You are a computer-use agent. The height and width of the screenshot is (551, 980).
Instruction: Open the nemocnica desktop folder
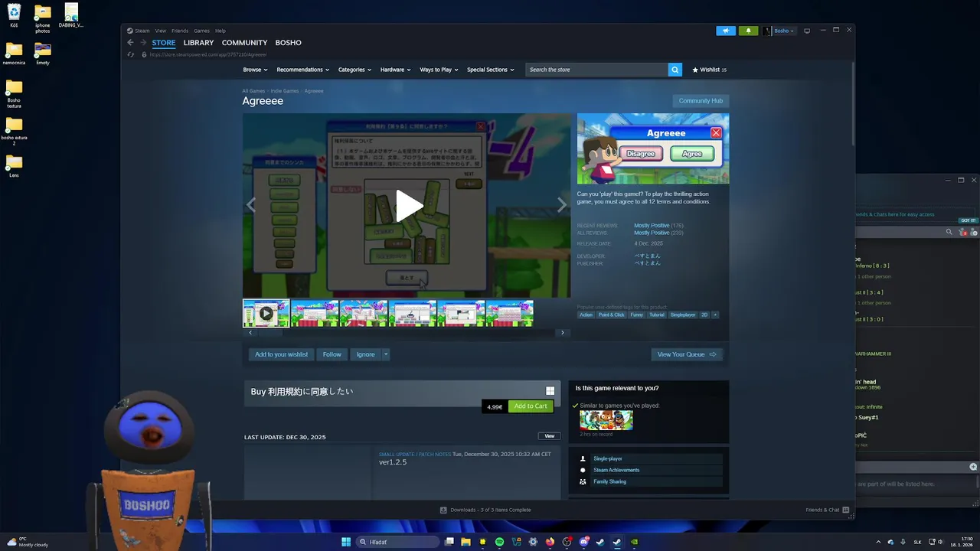click(x=14, y=54)
